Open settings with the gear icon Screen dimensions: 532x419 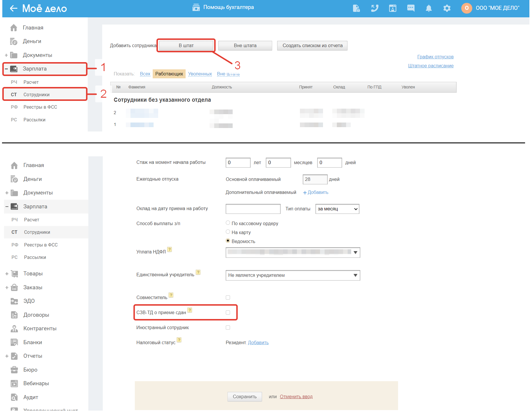pos(447,8)
